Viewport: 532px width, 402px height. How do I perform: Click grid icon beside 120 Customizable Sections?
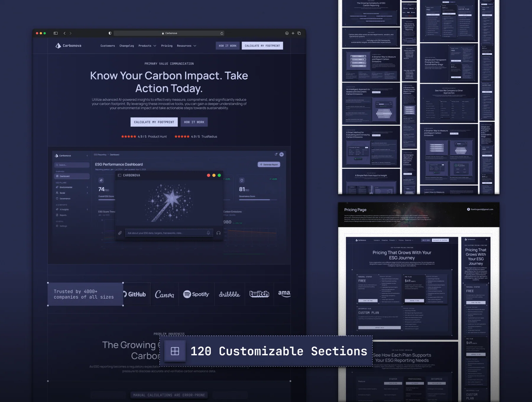click(175, 351)
